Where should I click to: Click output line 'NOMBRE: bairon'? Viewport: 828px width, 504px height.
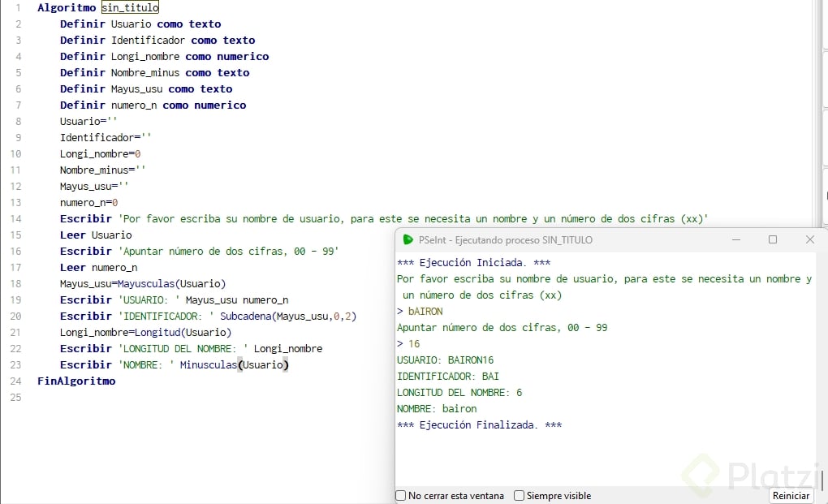[437, 409]
